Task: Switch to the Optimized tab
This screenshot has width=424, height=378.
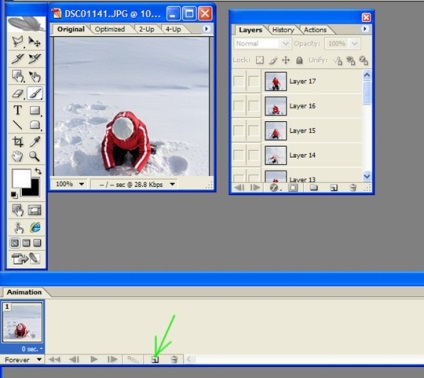Action: pyautogui.click(x=110, y=29)
